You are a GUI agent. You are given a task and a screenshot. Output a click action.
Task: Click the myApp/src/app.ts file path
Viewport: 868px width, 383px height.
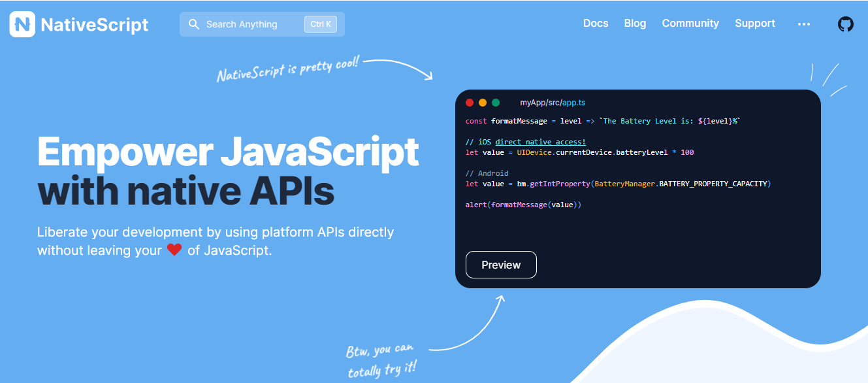pos(553,103)
